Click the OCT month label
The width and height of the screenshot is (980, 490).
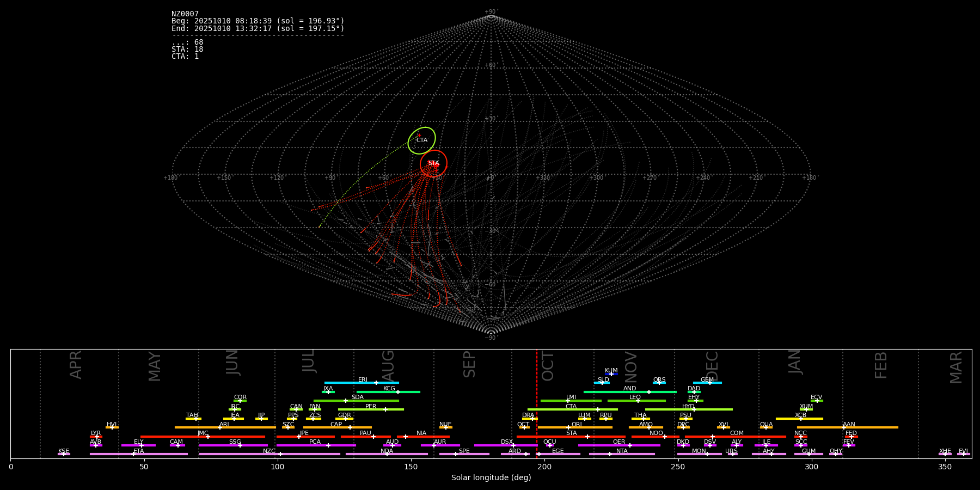548,366
